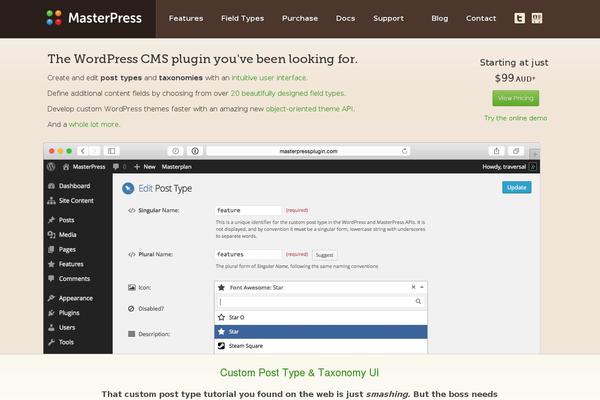
Task: Click Try the online demo link
Action: point(515,118)
